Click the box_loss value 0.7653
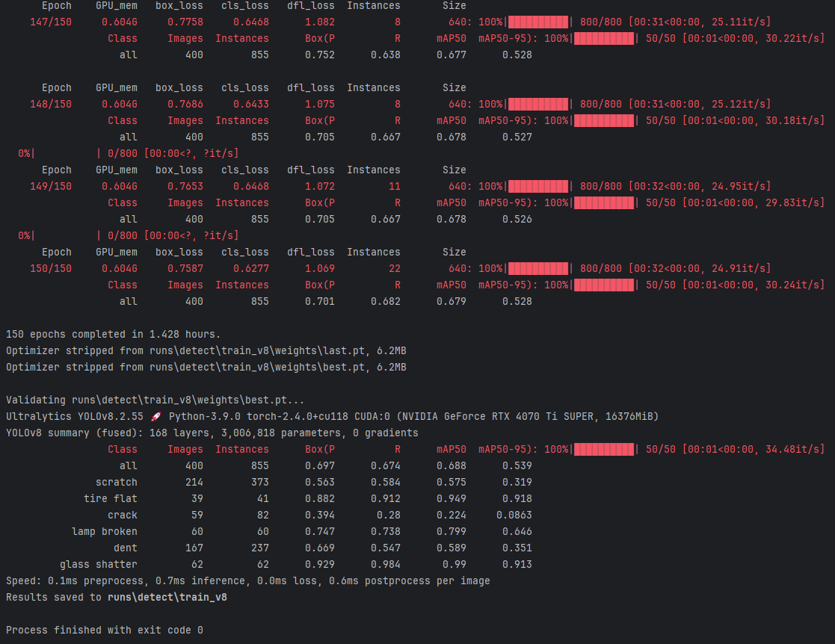Image resolution: width=835 pixels, height=644 pixels. tap(185, 186)
